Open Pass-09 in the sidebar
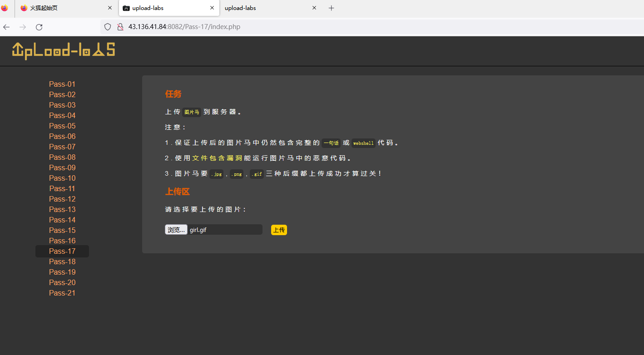 (62, 168)
